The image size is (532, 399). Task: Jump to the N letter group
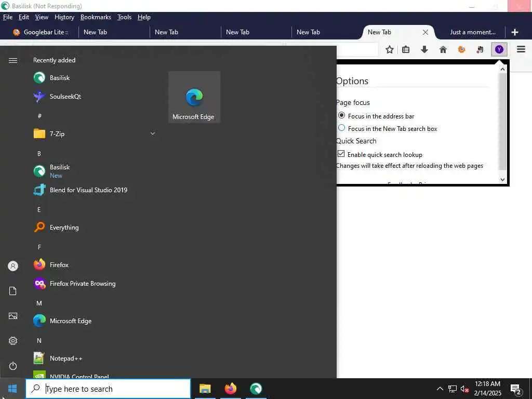tap(39, 341)
